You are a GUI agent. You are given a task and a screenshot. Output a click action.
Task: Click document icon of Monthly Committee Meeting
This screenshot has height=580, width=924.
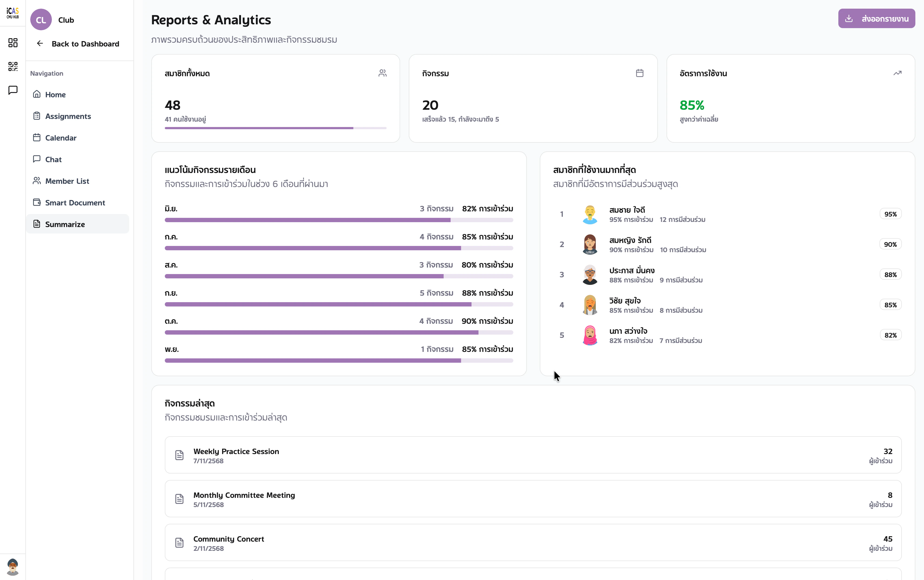(x=179, y=499)
